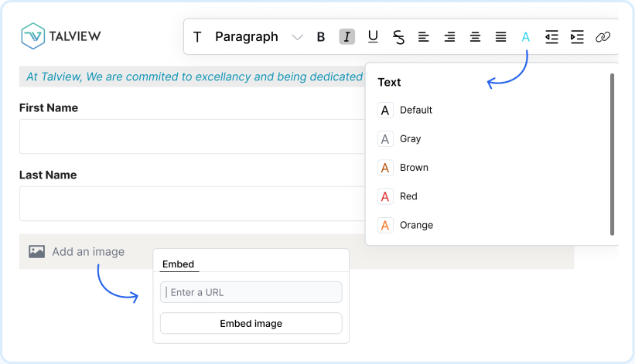Align text to the left

pos(424,37)
